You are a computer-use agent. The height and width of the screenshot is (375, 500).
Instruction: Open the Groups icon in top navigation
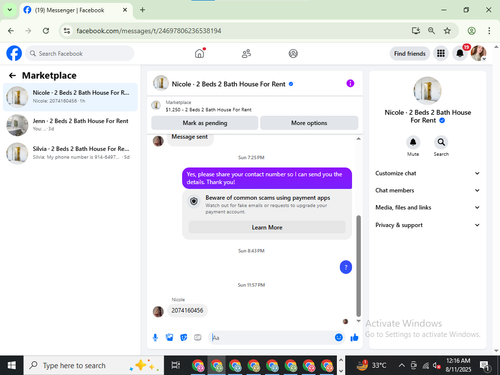293,53
